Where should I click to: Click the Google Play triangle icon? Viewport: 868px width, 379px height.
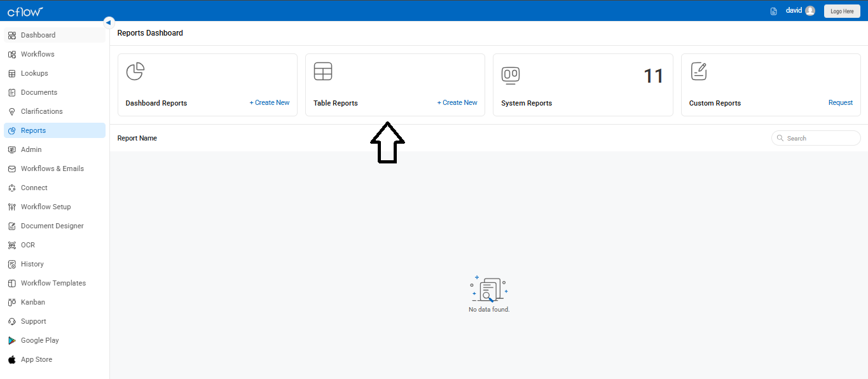pyautogui.click(x=12, y=340)
